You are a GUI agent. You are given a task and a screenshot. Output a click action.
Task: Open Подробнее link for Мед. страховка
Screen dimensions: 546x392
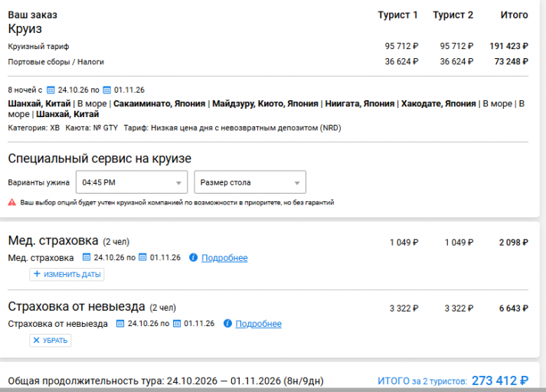[x=224, y=258]
